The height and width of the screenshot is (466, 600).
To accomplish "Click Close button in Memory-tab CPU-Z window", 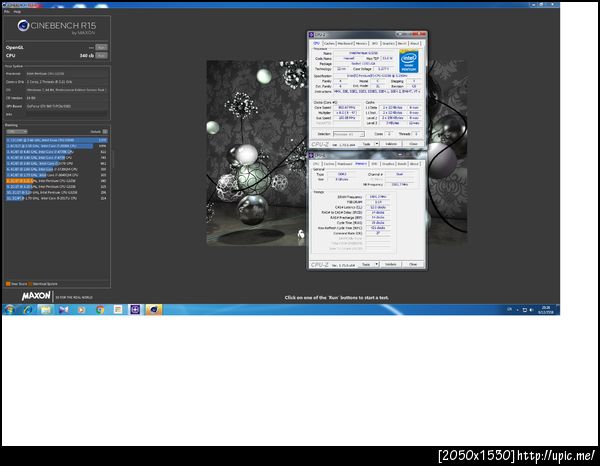I will click(x=413, y=264).
